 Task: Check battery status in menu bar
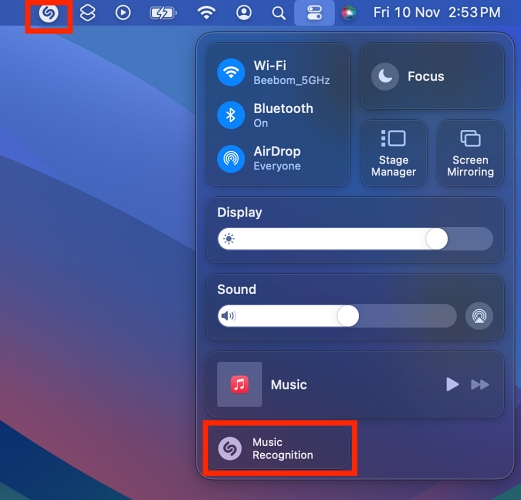(x=163, y=13)
